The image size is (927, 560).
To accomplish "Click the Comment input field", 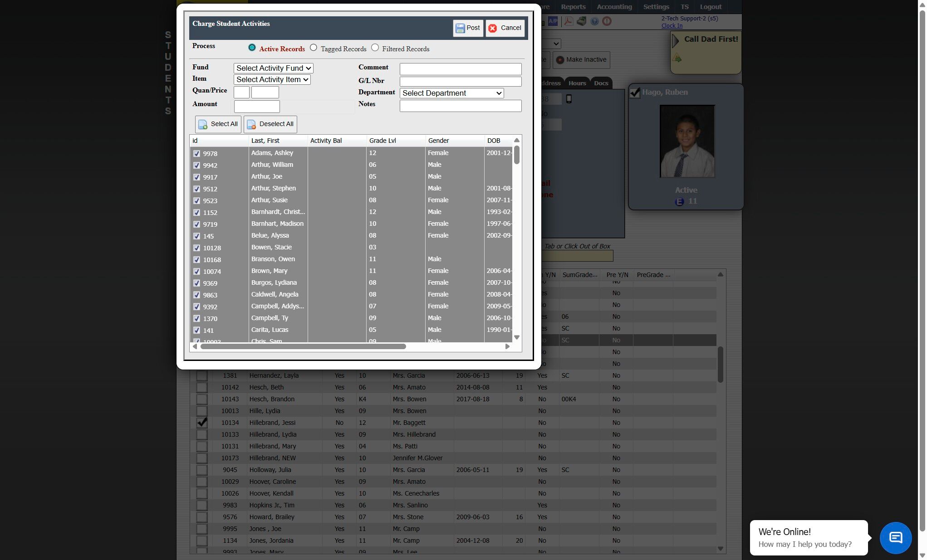I will point(460,69).
